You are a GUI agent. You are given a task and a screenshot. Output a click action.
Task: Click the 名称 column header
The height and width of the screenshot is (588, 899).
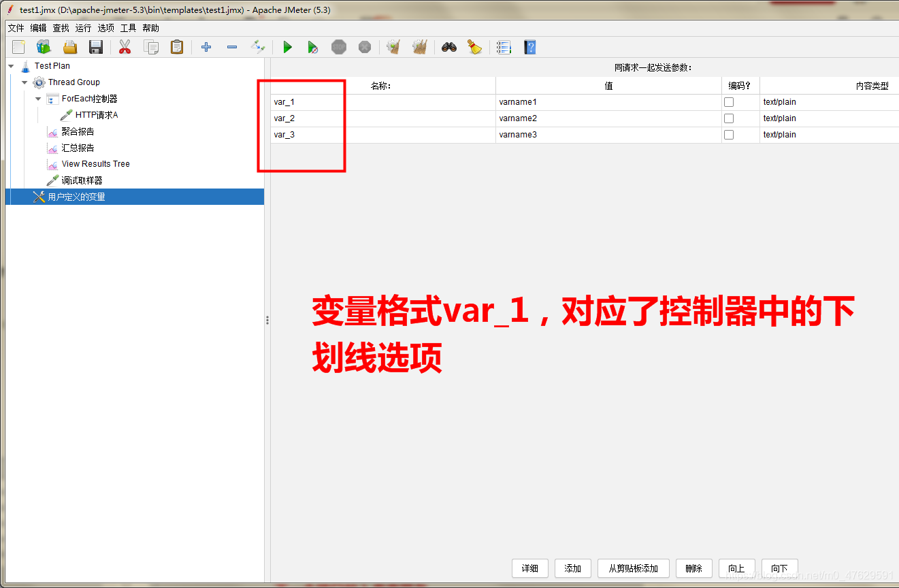pos(383,86)
